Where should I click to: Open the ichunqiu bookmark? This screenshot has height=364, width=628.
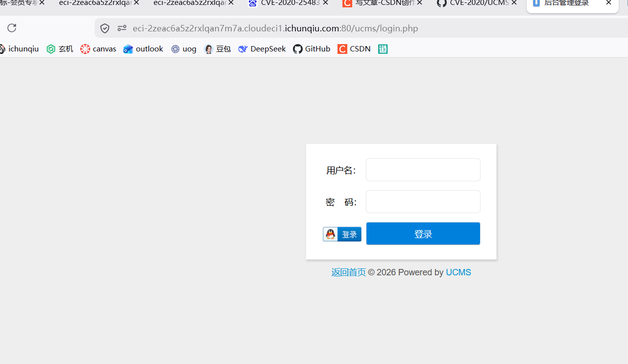19,49
